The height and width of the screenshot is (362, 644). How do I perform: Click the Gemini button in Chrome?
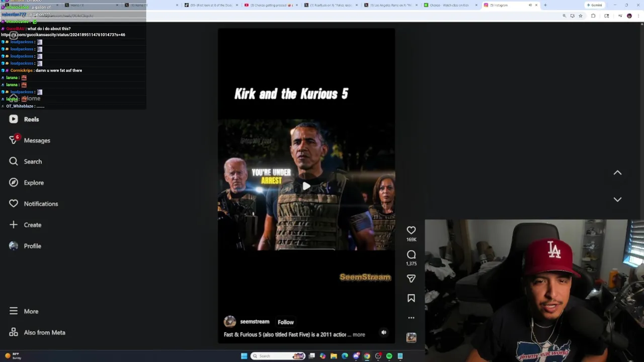[x=594, y=5]
